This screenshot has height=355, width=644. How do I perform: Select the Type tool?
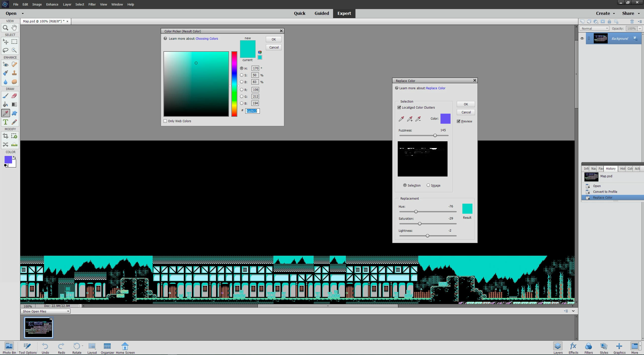coord(5,122)
